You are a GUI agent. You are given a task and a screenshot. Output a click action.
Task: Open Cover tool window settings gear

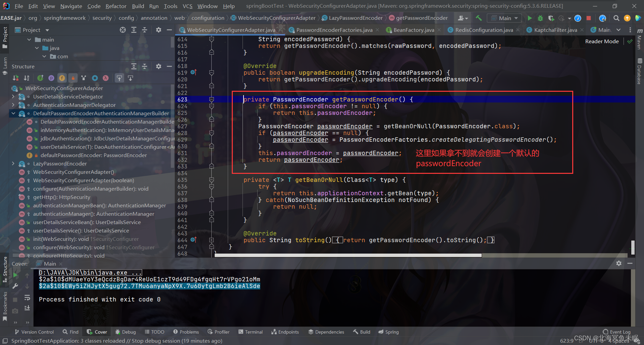tap(619, 263)
